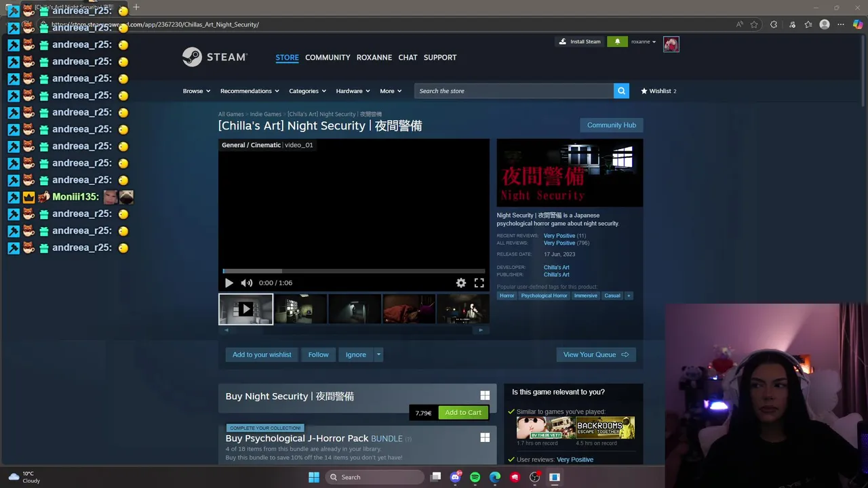The height and width of the screenshot is (488, 868).
Task: Open Discord from the taskbar
Action: coord(456,477)
